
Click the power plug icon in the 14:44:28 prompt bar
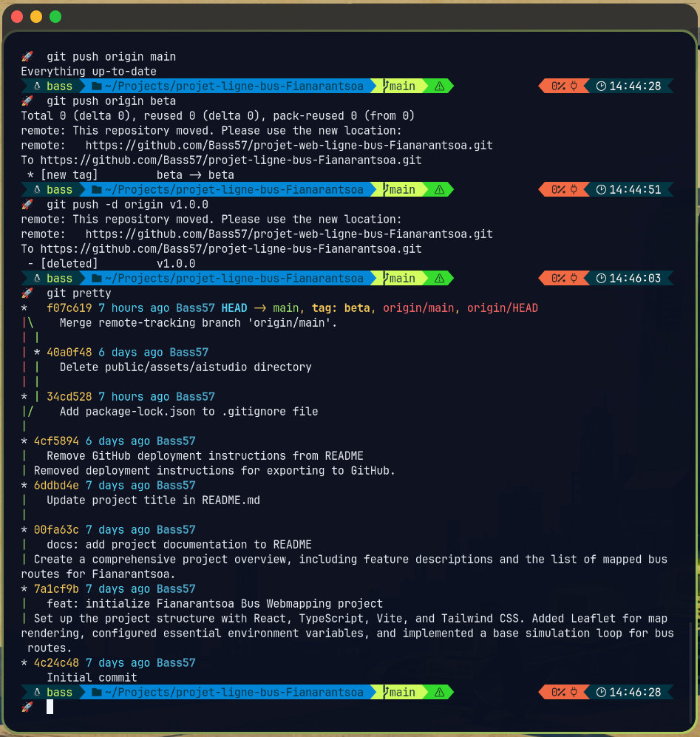tap(574, 86)
